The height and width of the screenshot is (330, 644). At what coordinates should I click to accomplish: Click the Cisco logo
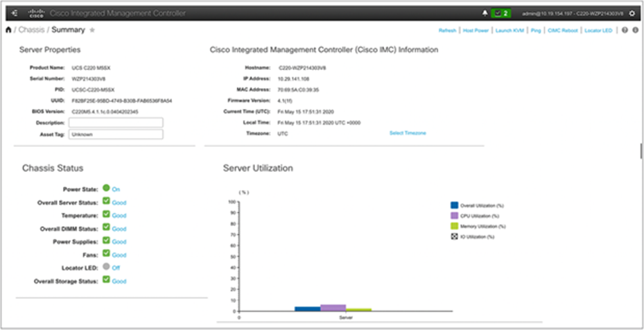pyautogui.click(x=36, y=13)
